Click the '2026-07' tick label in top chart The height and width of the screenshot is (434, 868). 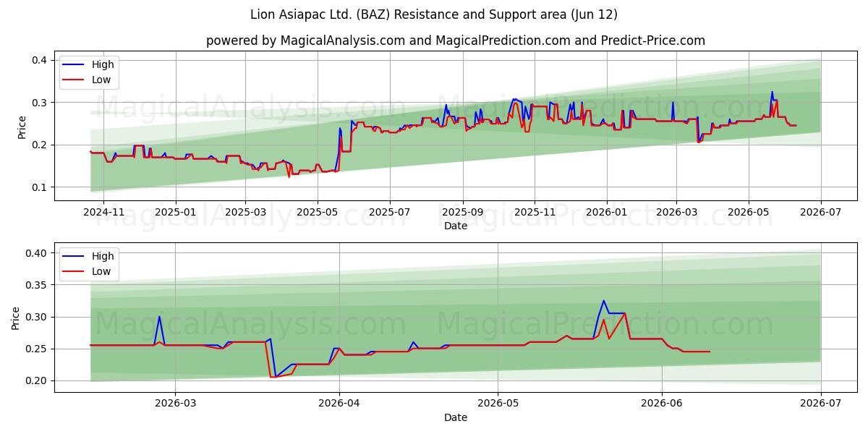pos(821,213)
